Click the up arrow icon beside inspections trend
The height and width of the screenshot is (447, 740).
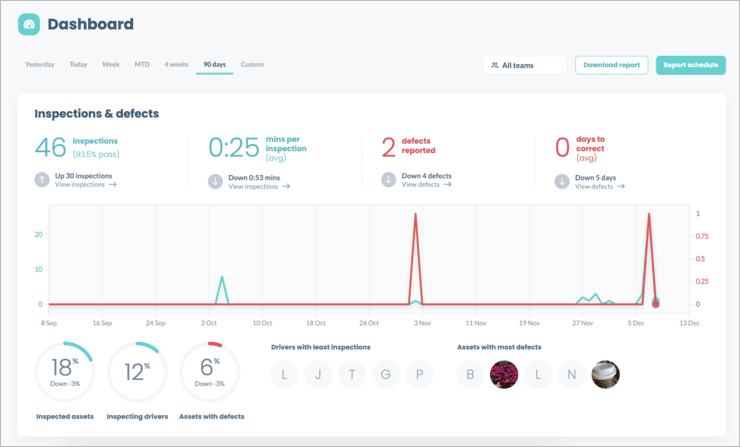(42, 180)
